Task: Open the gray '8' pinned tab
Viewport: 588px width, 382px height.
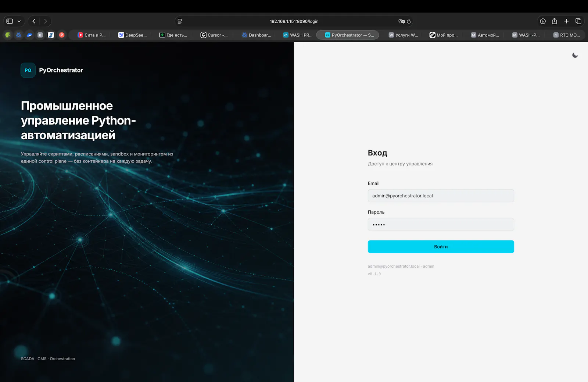Action: click(x=40, y=35)
